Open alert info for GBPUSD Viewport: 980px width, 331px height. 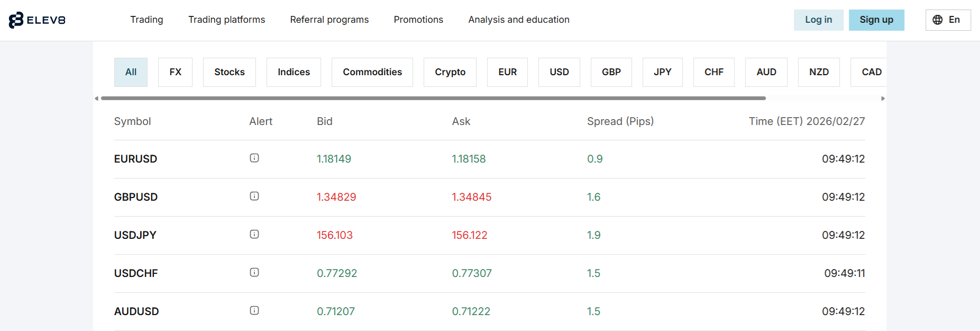pos(254,196)
